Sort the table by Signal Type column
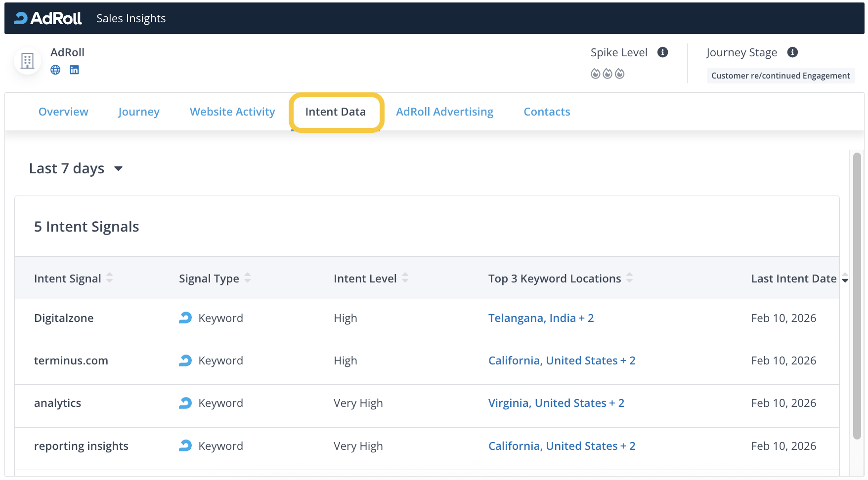 (x=247, y=278)
